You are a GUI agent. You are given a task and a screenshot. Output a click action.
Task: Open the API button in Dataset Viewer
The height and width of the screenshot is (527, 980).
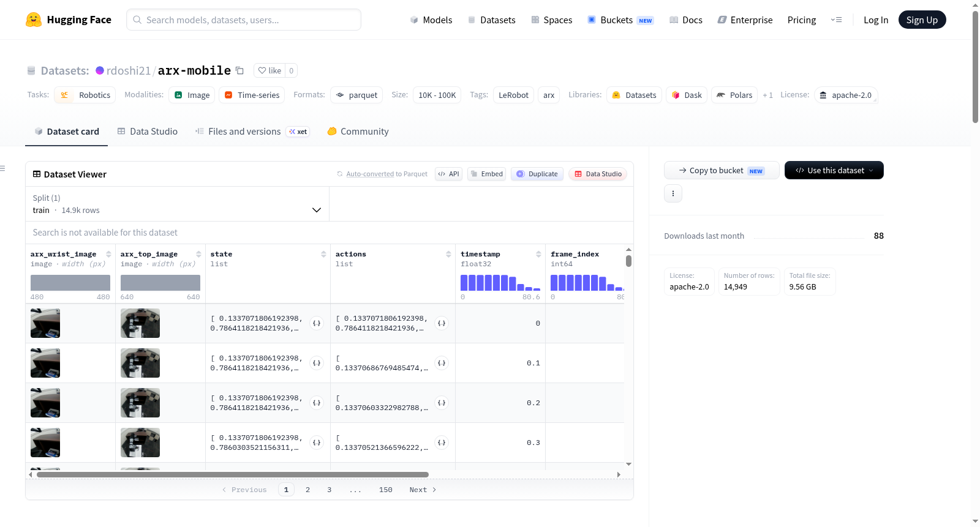pos(448,174)
